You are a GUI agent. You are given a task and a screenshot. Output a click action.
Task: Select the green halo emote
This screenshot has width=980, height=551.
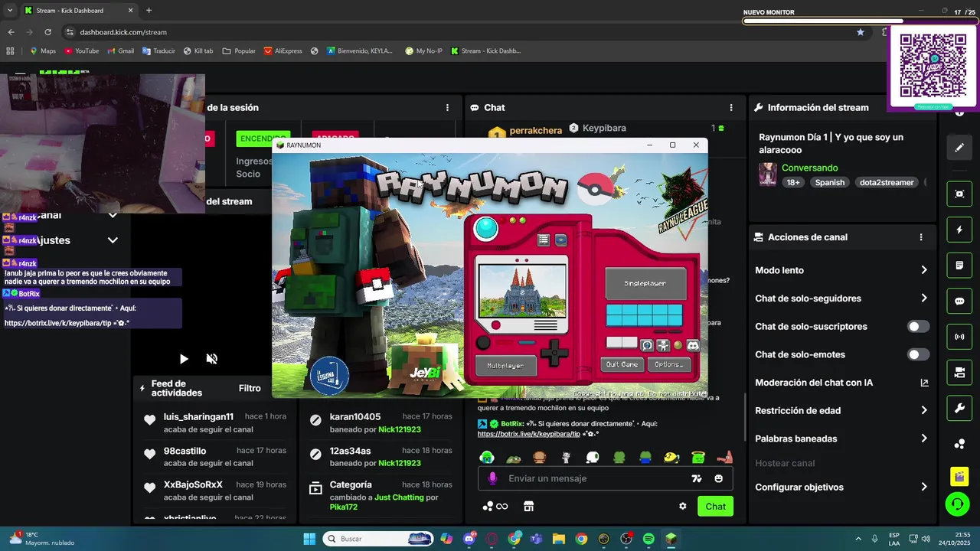698,458
